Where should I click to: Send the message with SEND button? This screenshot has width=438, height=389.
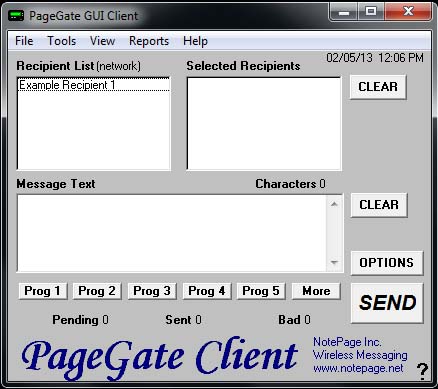(387, 303)
